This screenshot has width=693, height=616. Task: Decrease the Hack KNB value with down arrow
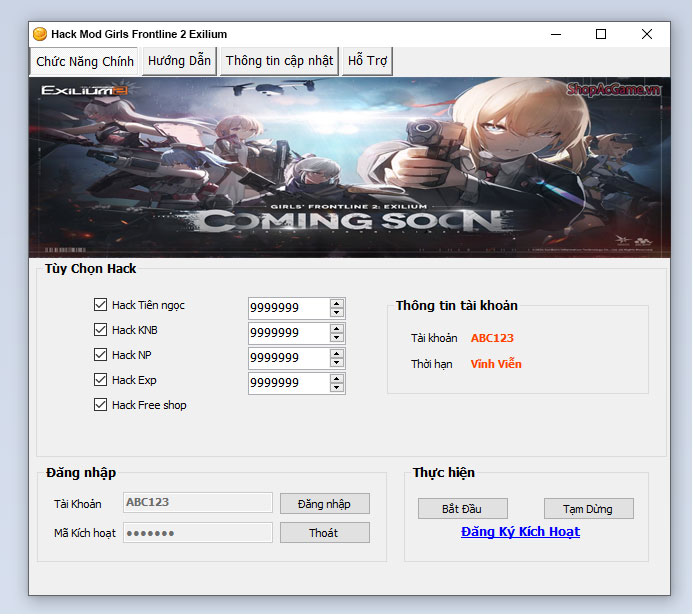click(337, 338)
